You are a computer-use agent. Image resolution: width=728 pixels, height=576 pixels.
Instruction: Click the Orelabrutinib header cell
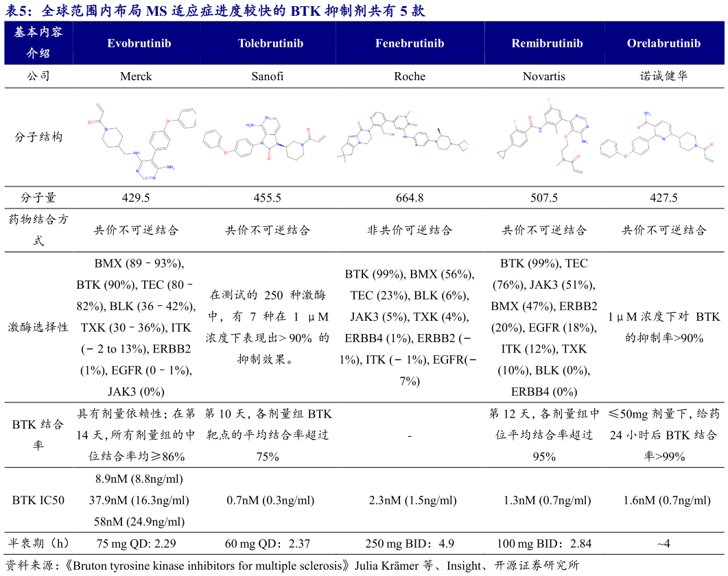tap(664, 43)
